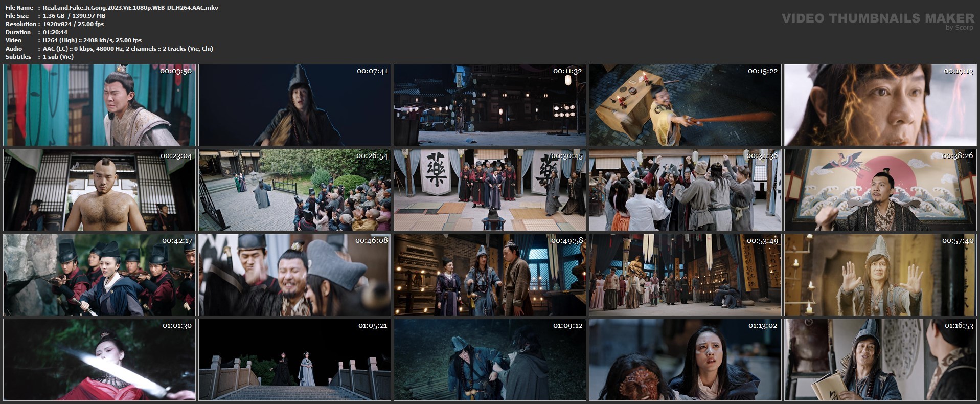Open the thumbnail at 00:19:13

pyautogui.click(x=880, y=105)
